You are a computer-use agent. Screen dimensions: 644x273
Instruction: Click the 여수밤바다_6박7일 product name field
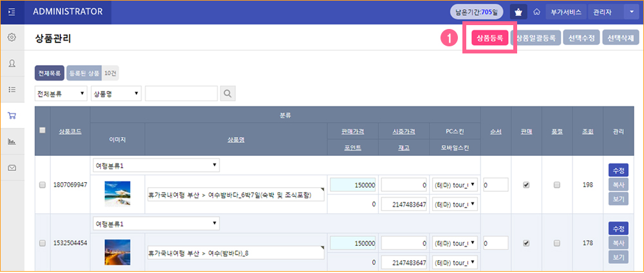pyautogui.click(x=236, y=195)
